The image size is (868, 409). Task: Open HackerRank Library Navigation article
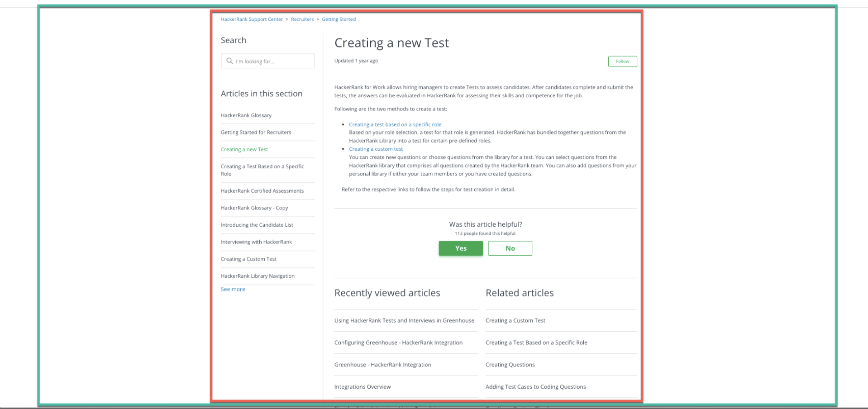[258, 276]
